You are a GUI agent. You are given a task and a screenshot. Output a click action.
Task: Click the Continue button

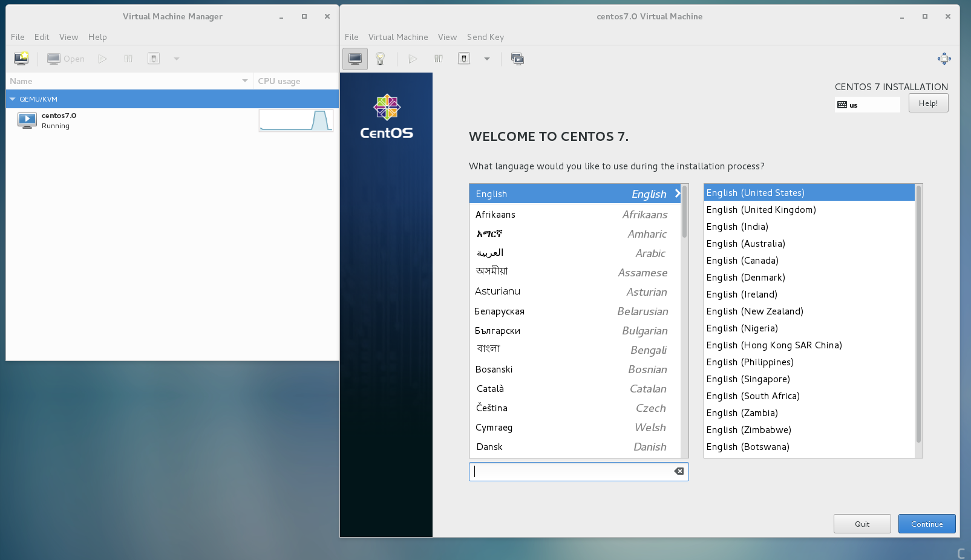927,524
